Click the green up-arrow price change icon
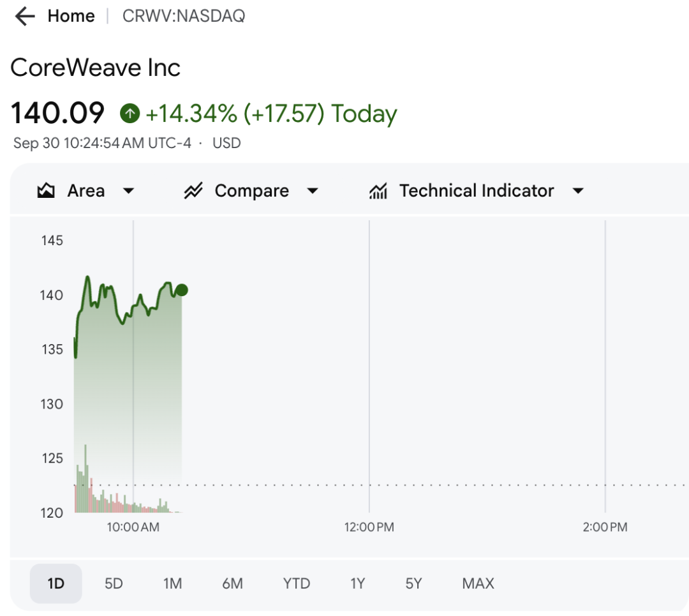 (130, 114)
